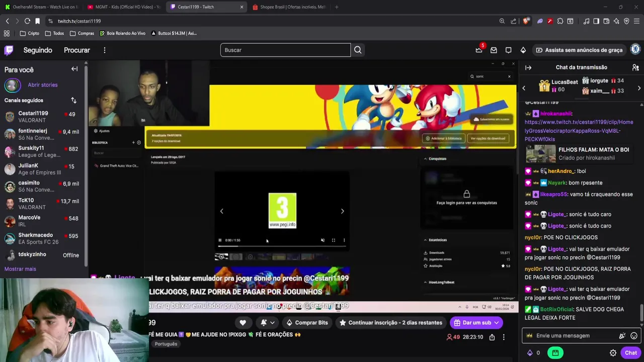Toggle fullscreen on the trailer video

click(x=333, y=240)
